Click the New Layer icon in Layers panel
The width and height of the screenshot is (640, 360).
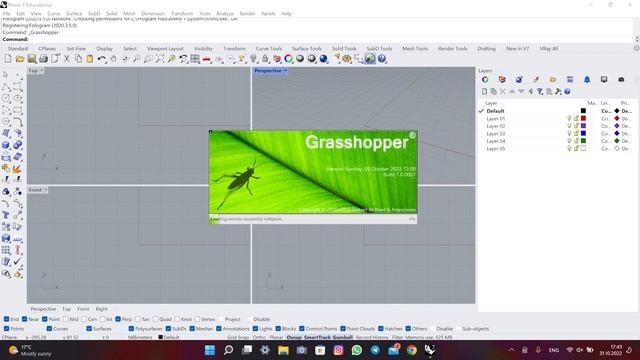pos(484,91)
